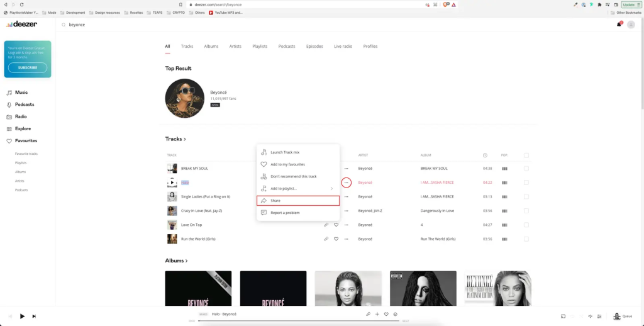Image resolution: width=644 pixels, height=326 pixels.
Task: Favourite the current song in player bar
Action: click(x=386, y=314)
